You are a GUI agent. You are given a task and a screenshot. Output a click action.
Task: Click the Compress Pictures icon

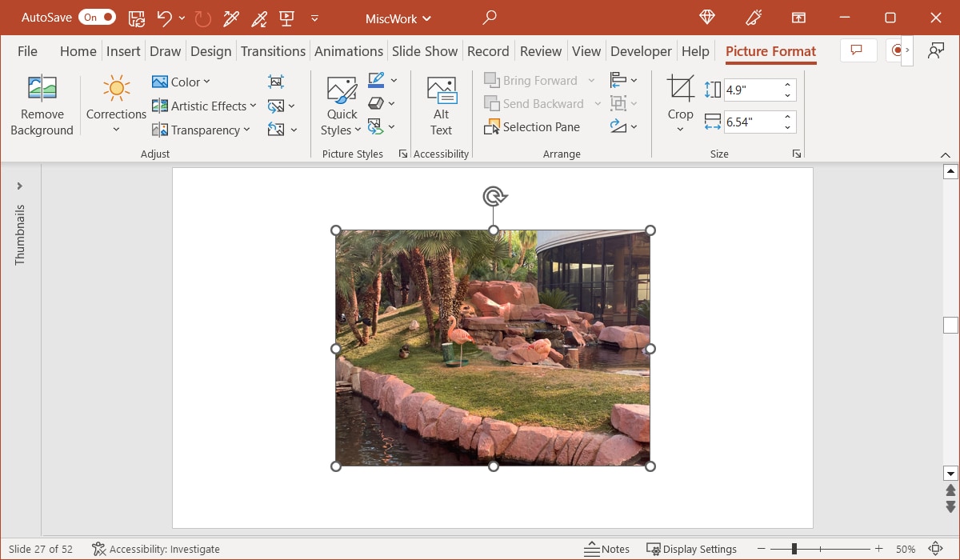[275, 81]
